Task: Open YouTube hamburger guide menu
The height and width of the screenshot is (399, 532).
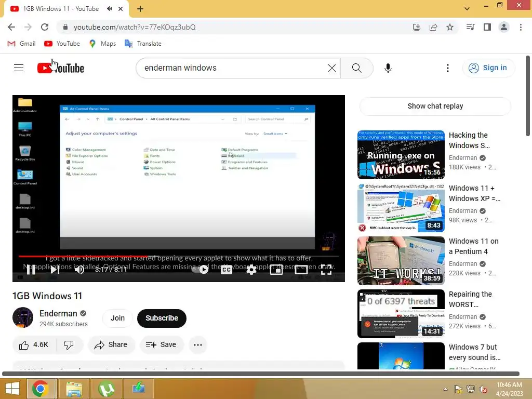Action: click(19, 68)
